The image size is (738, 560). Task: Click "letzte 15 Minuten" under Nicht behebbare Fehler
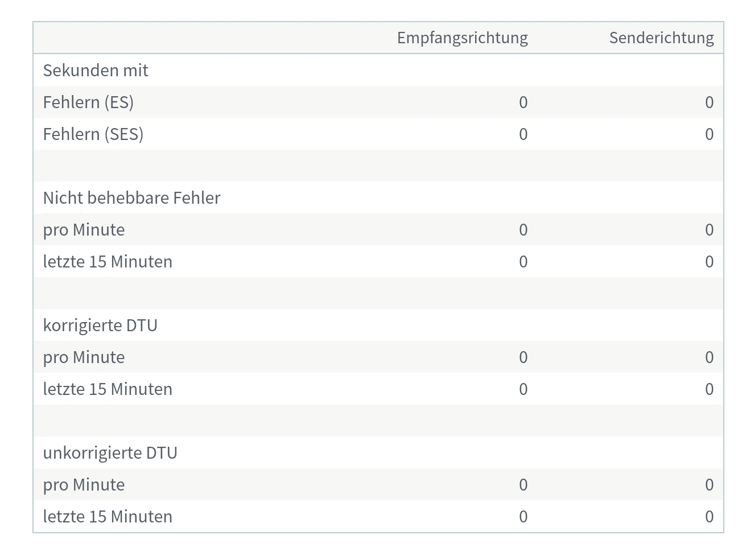[x=108, y=261]
